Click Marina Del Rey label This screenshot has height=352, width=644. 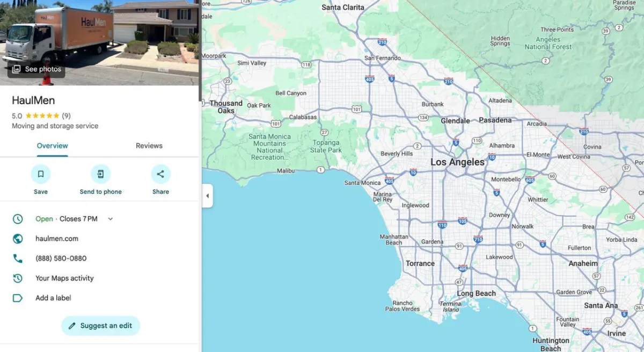coord(383,197)
